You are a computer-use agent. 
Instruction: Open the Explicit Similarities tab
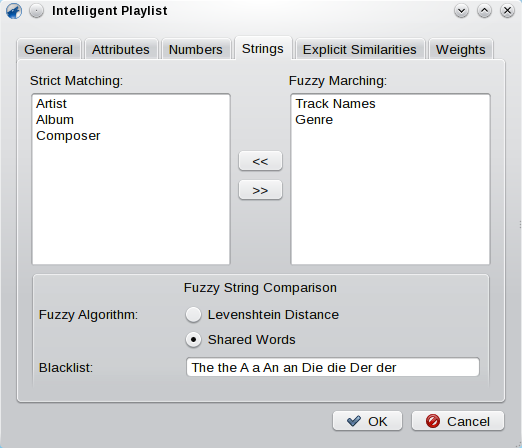tap(359, 49)
